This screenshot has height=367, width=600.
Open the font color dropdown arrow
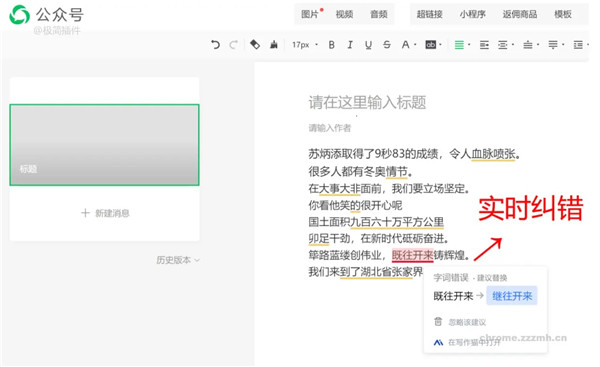415,45
